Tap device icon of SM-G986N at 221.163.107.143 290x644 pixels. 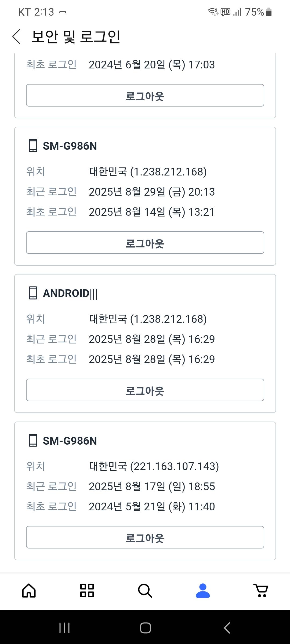[x=33, y=441]
